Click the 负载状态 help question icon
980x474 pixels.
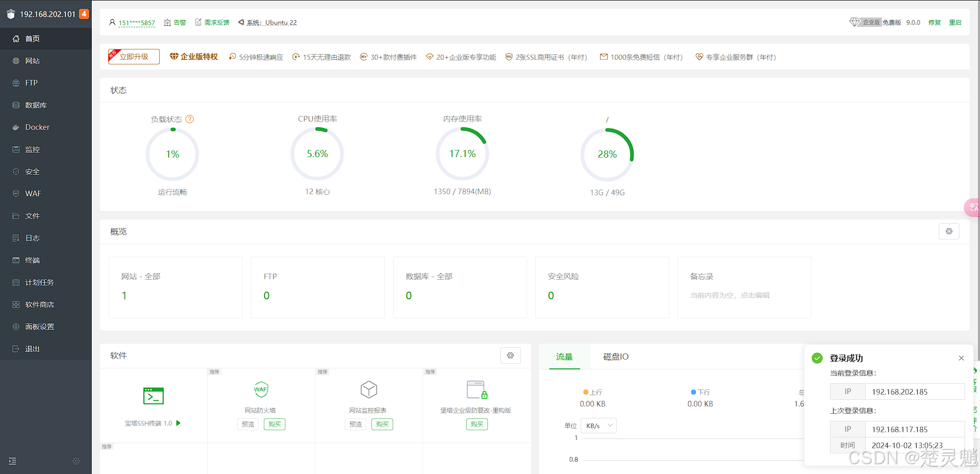(190, 119)
